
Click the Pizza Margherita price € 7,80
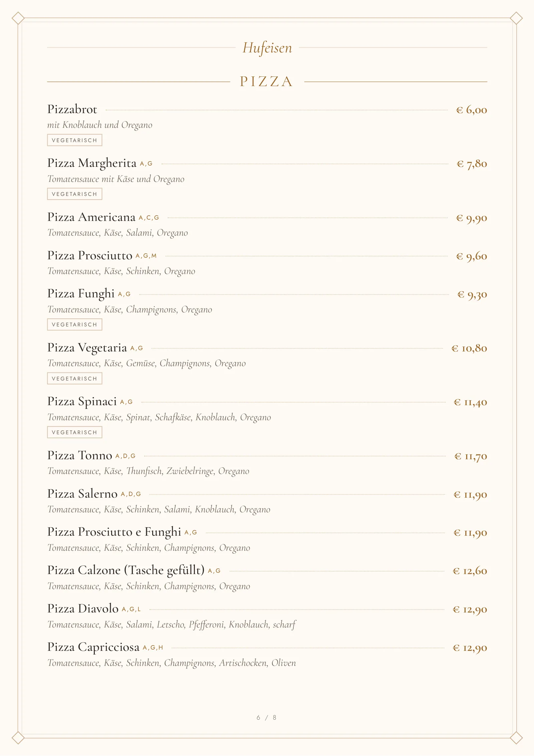(x=472, y=164)
